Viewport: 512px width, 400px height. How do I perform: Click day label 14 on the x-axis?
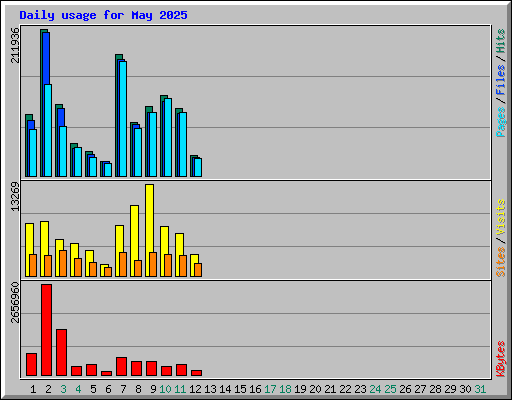225,389
